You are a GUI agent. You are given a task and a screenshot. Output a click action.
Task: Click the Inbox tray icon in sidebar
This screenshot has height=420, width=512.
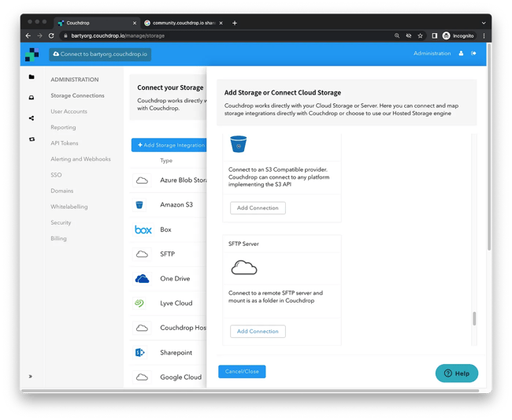click(x=32, y=98)
